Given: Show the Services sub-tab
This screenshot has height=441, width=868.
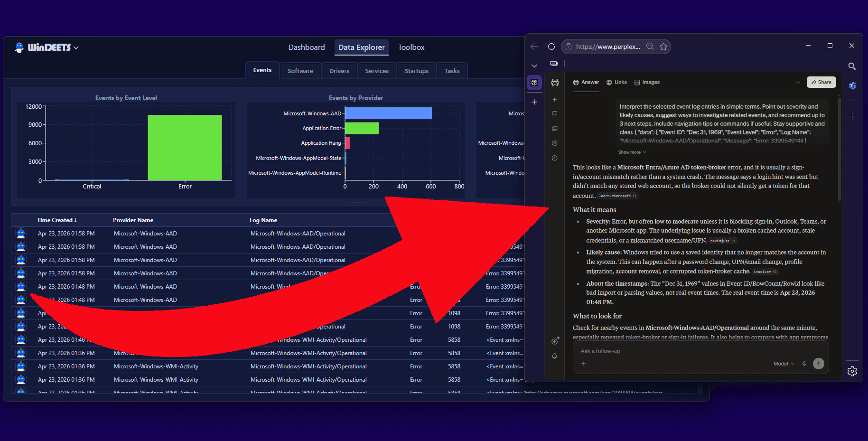Looking at the screenshot, I should coord(377,71).
